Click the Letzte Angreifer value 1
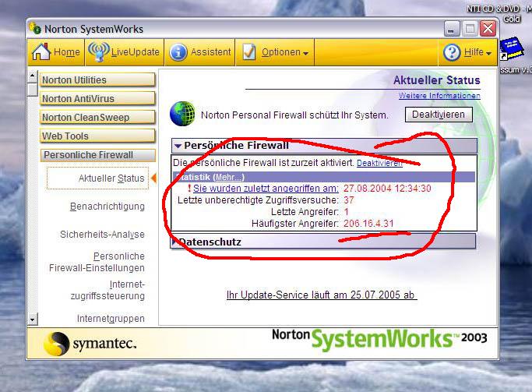Screen dimensions: 532x392 [346, 212]
